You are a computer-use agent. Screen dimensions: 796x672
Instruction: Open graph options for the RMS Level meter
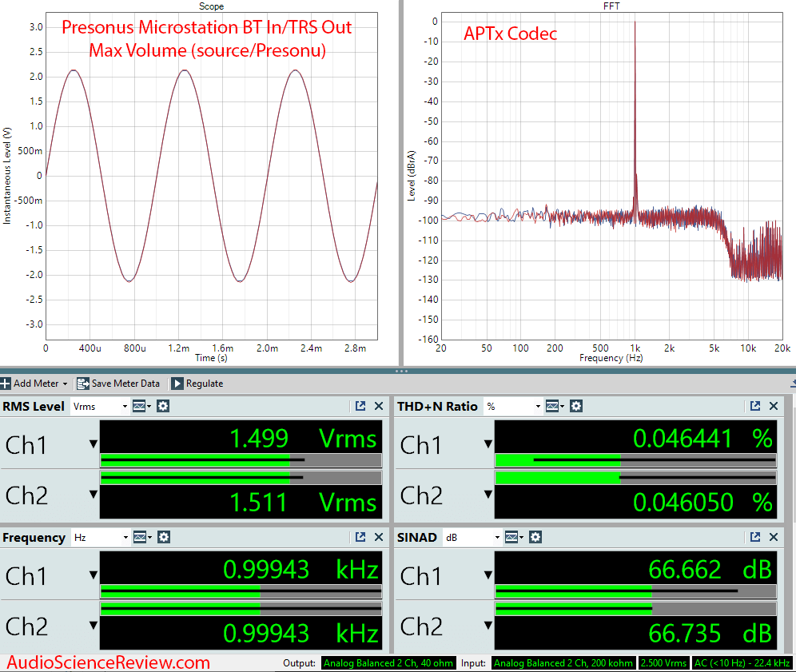(141, 406)
